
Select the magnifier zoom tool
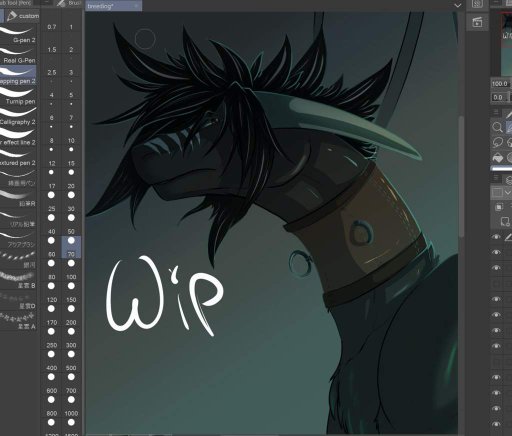click(x=497, y=127)
